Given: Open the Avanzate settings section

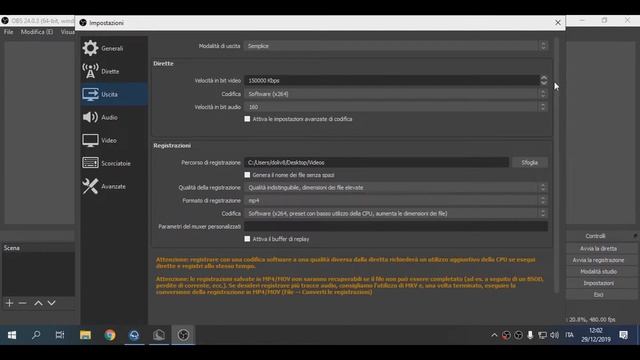Looking at the screenshot, I should click(x=114, y=186).
